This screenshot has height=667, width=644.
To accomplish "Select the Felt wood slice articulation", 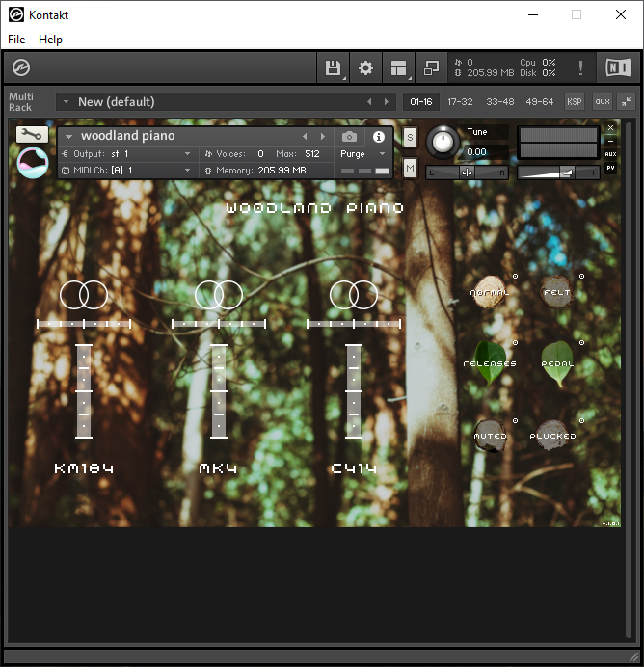I will (x=557, y=292).
